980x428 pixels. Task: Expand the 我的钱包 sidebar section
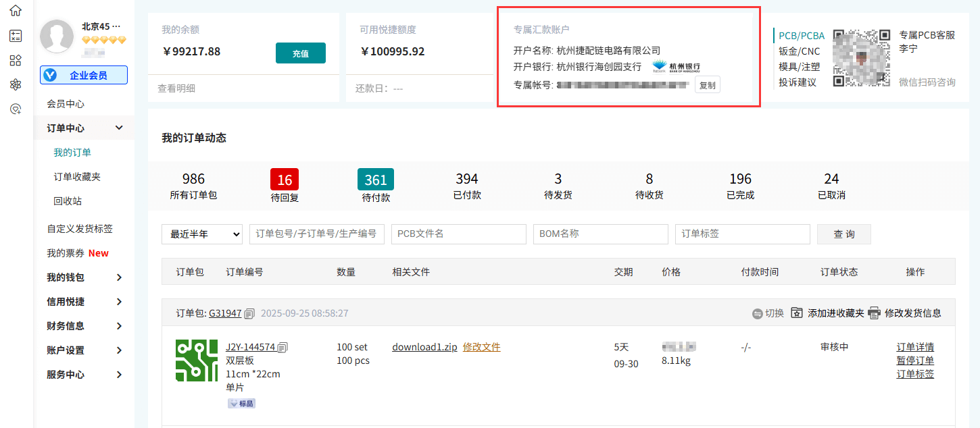119,277
